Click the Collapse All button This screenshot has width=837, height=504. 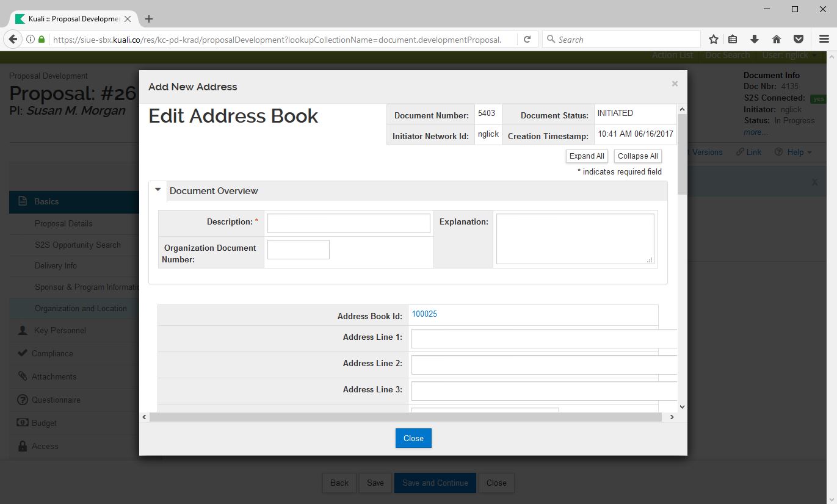tap(637, 156)
